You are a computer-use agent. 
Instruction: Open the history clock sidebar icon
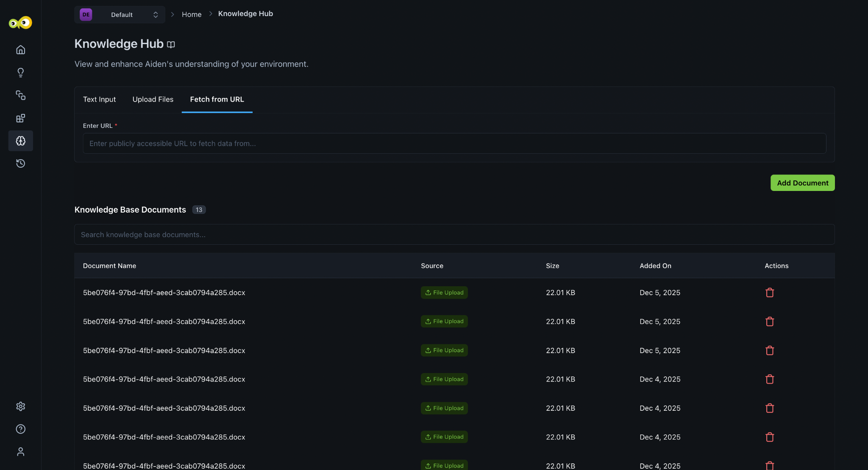point(20,163)
